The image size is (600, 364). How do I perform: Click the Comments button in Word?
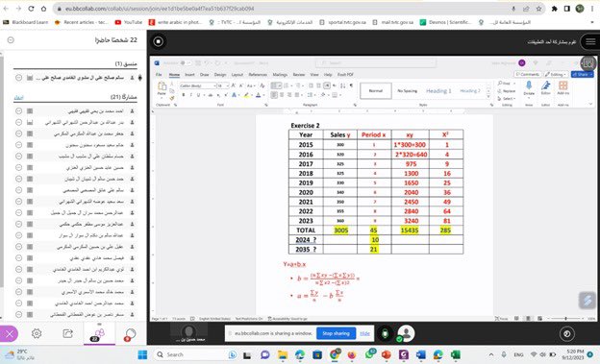pyautogui.click(x=528, y=74)
